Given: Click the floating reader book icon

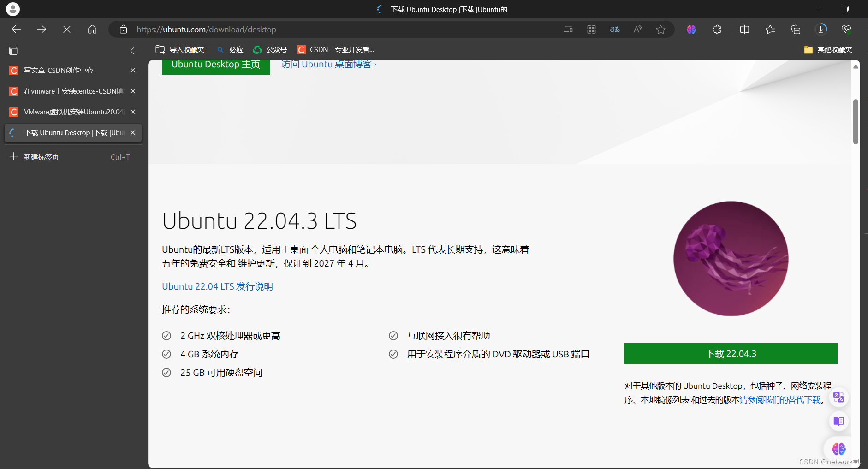Looking at the screenshot, I should point(838,421).
